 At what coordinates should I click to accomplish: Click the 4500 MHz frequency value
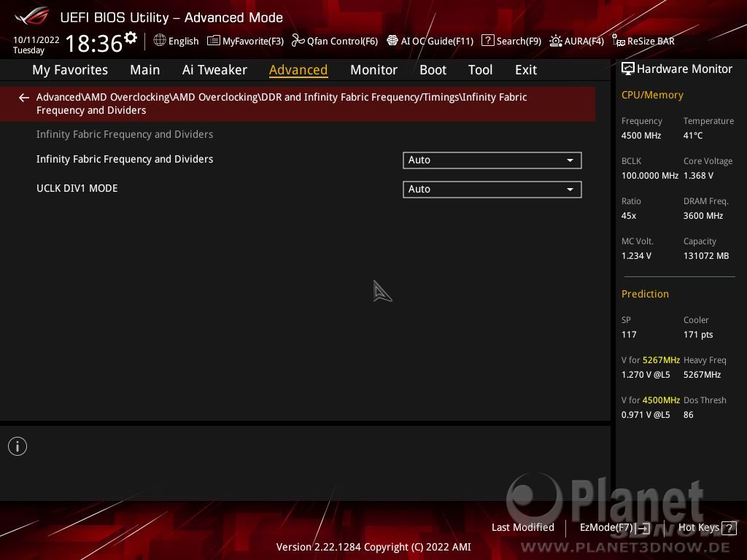coord(641,136)
